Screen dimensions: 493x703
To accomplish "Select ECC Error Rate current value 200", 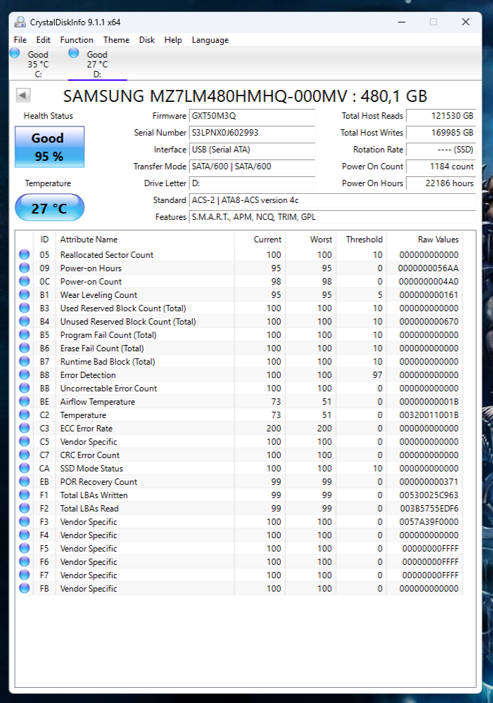I will click(x=273, y=428).
